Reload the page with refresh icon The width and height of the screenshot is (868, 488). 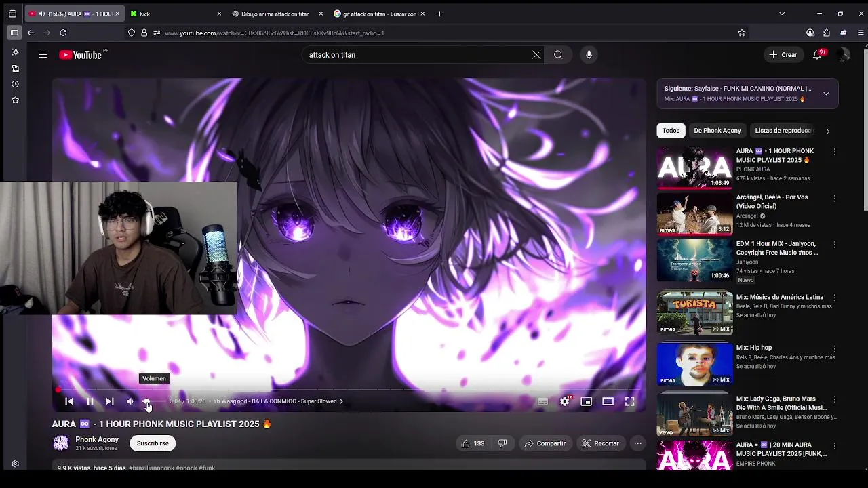[63, 33]
